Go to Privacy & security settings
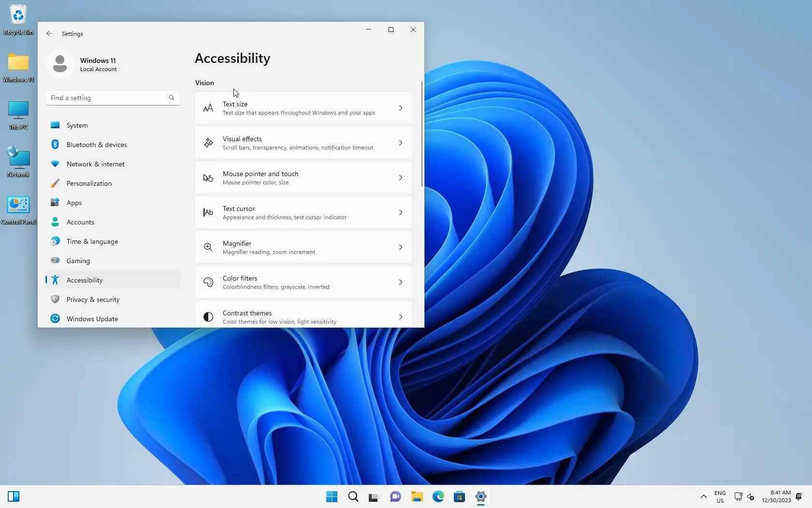 [113, 299]
